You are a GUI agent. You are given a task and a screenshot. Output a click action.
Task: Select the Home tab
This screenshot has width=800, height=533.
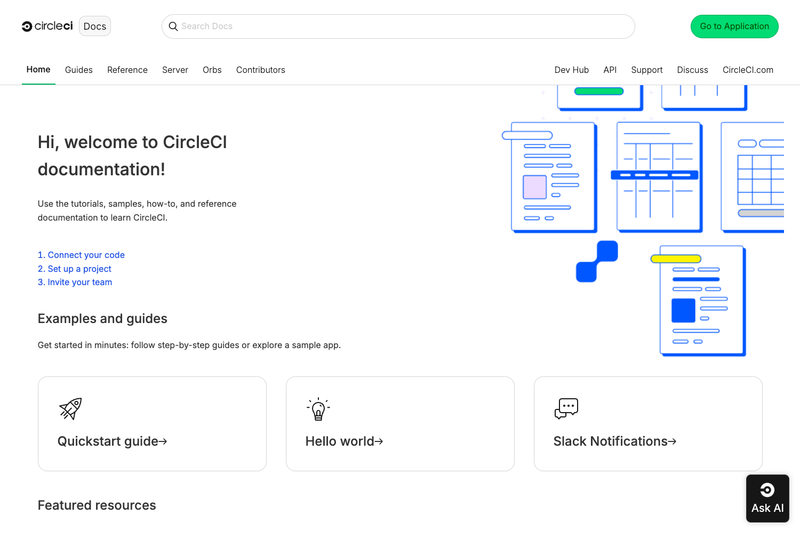click(38, 69)
